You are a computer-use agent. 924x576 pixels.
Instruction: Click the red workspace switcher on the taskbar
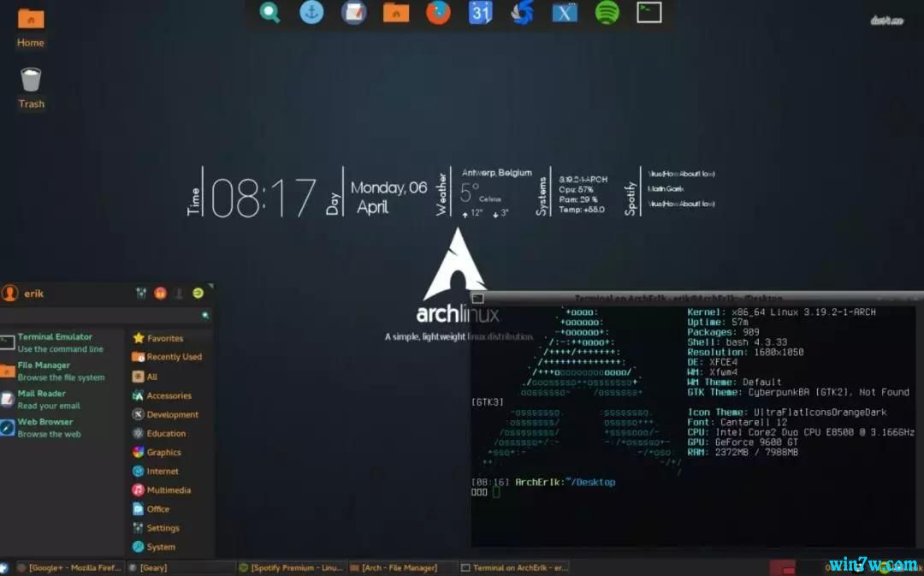(783, 567)
